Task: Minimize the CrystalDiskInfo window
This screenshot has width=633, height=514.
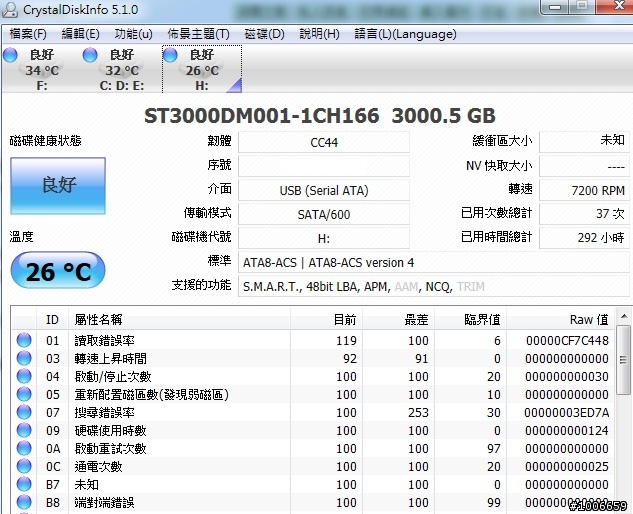Action: pos(555,7)
